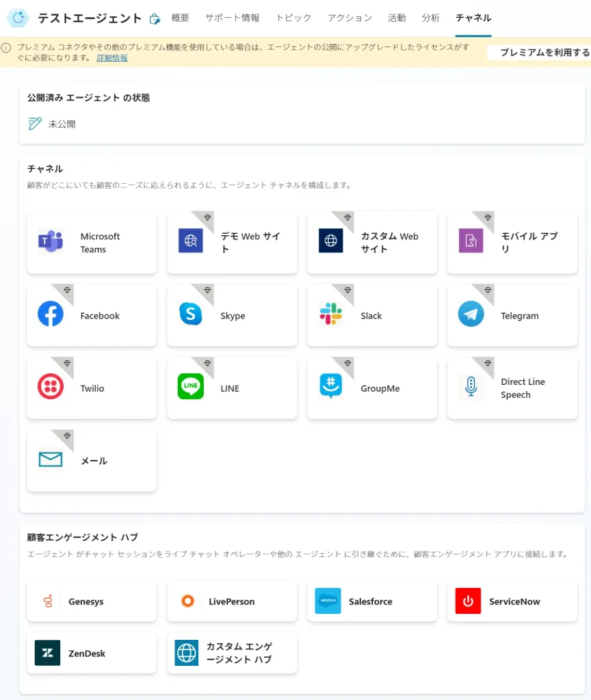591x700 pixels.
Task: Open the ZenDesk hub tile
Action: point(92,653)
